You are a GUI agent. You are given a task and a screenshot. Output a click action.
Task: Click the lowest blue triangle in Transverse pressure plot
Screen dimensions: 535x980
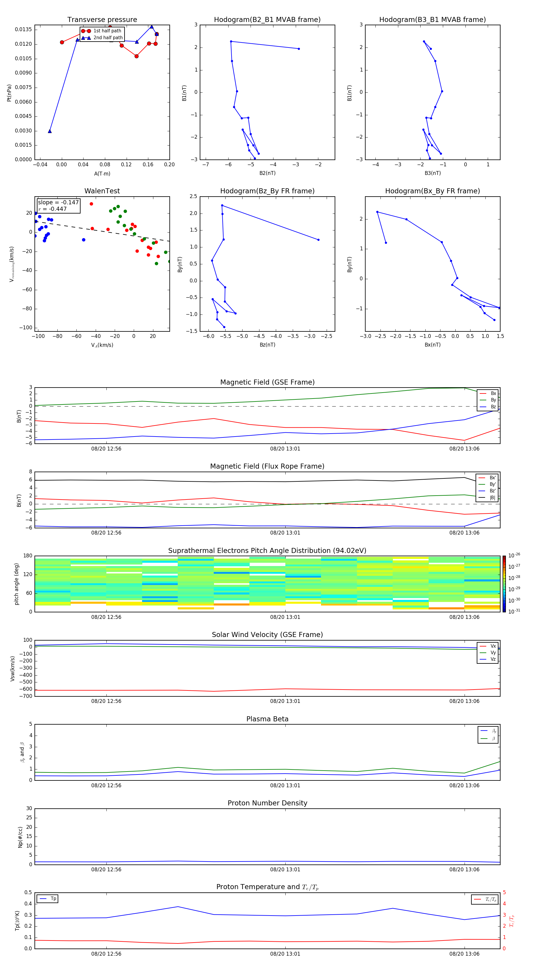tap(50, 131)
